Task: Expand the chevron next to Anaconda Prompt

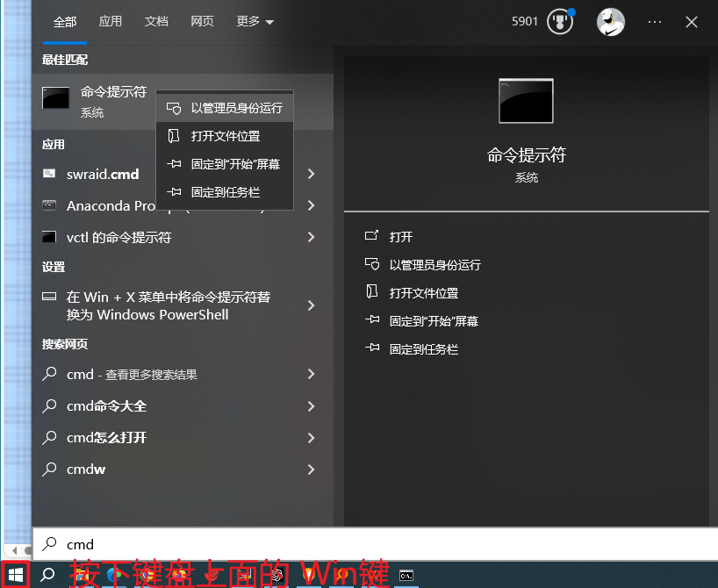Action: (312, 205)
